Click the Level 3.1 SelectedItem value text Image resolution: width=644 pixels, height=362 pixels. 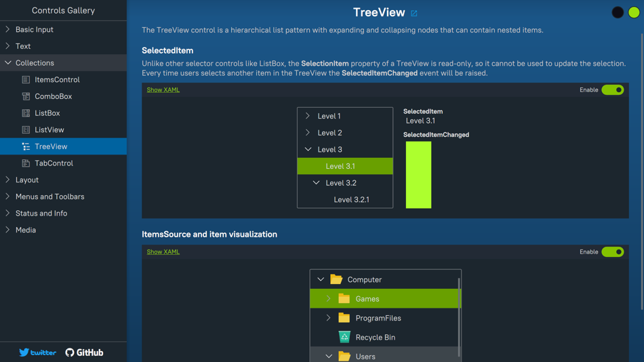[420, 121]
